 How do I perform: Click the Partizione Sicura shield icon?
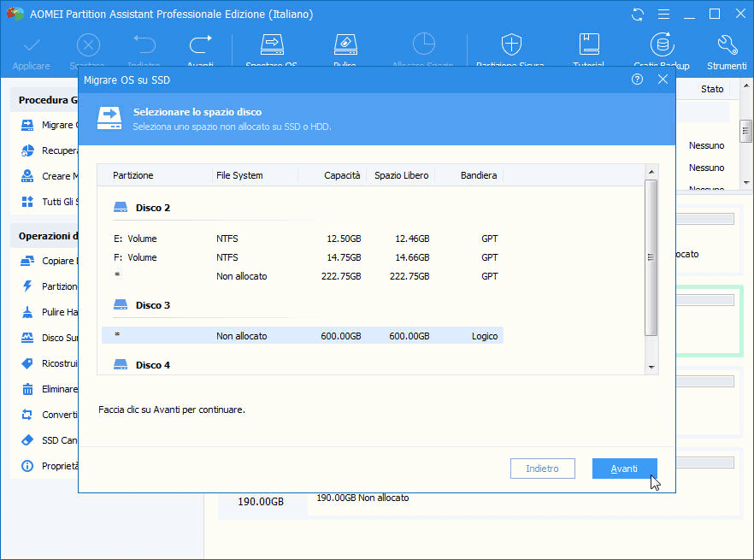click(x=510, y=45)
